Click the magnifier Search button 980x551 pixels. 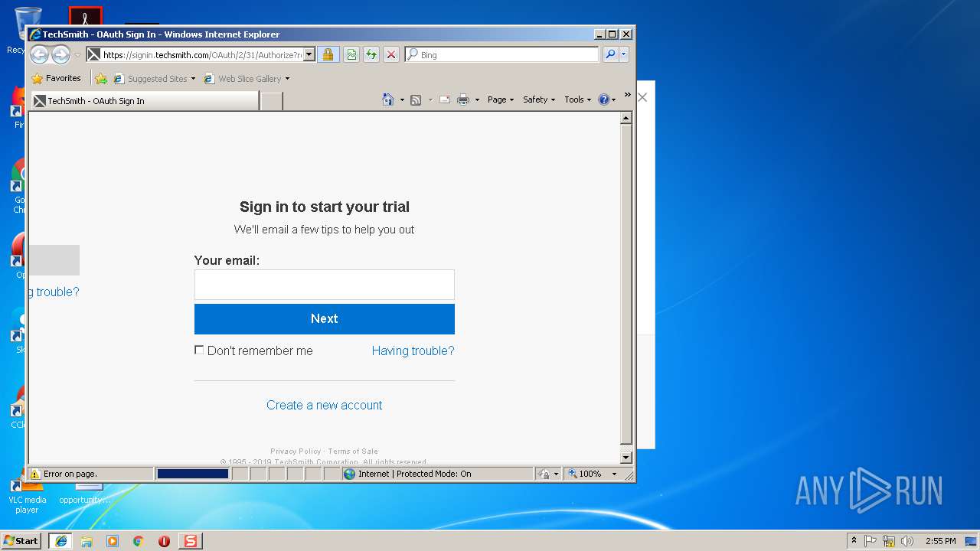(610, 54)
